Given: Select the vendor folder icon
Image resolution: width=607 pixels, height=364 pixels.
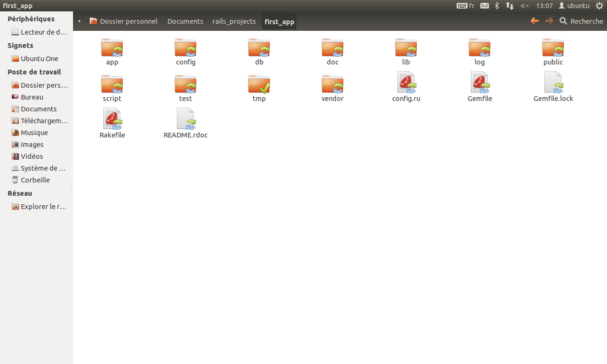Looking at the screenshot, I should click(x=332, y=84).
